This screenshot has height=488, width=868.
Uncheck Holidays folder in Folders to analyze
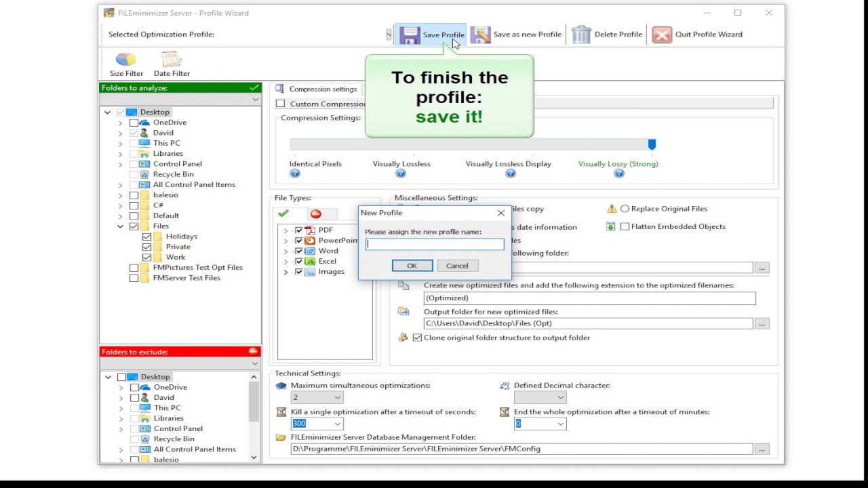tap(147, 237)
